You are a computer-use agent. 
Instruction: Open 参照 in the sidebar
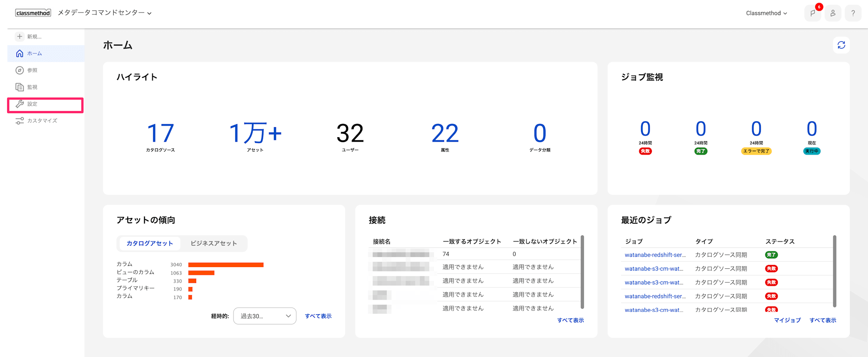[46, 70]
